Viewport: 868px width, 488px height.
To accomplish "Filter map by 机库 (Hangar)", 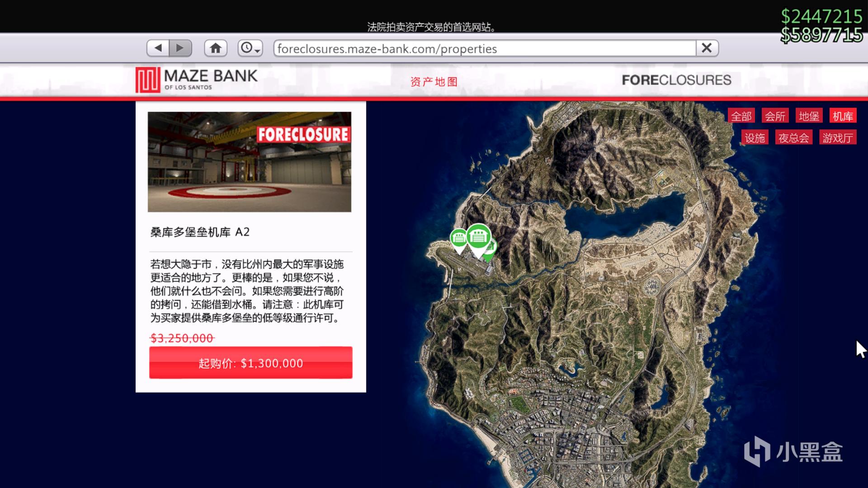I will (x=843, y=116).
